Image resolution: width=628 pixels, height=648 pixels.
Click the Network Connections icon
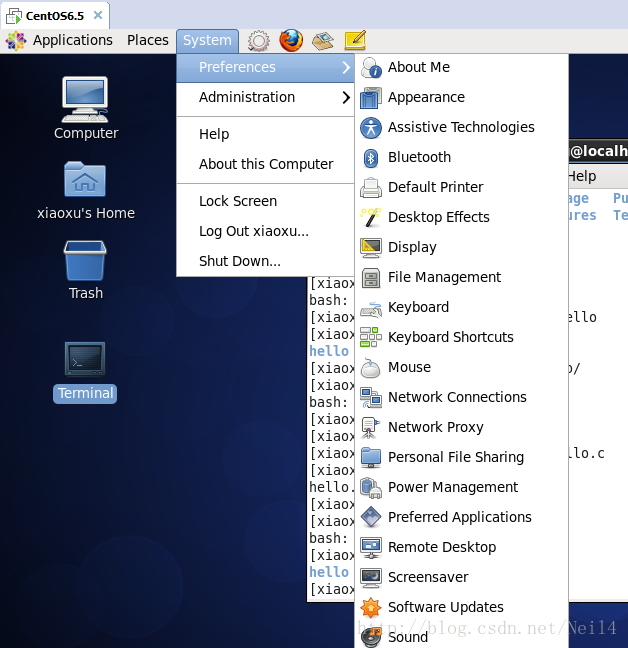point(371,398)
